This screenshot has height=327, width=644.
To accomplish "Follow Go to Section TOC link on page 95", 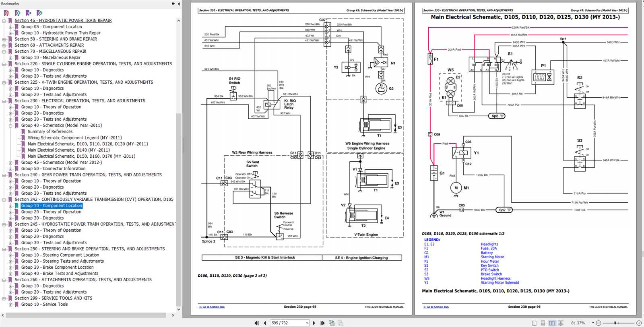I will tap(212, 307).
